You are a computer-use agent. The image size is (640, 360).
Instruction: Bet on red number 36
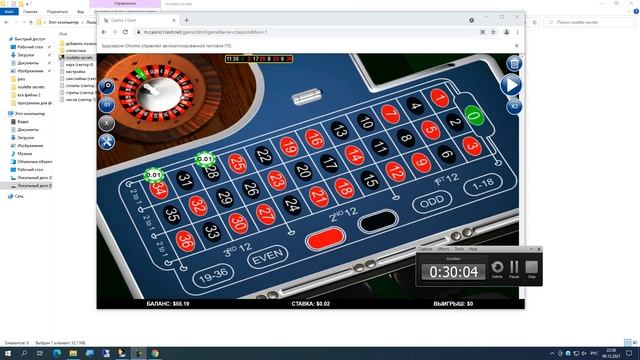click(x=185, y=241)
